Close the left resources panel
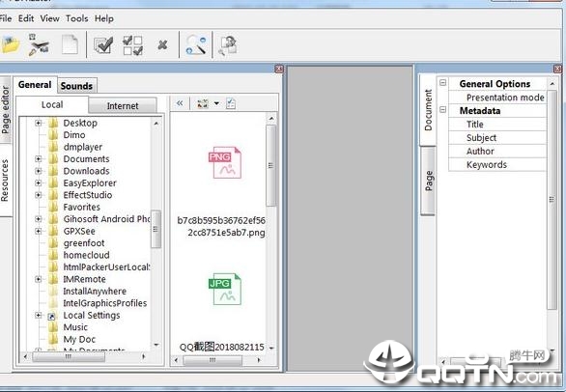This screenshot has height=392, width=566. [279, 69]
